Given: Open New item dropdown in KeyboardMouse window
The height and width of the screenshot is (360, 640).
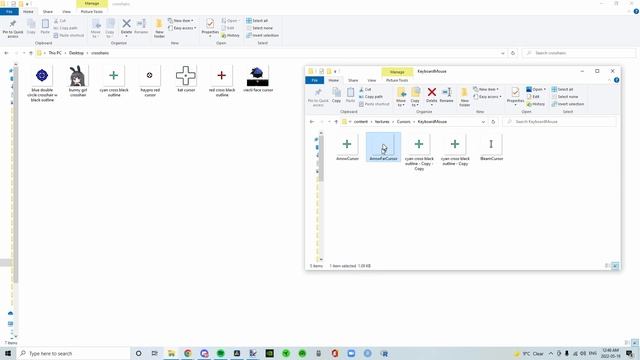Looking at the screenshot, I should (486, 89).
